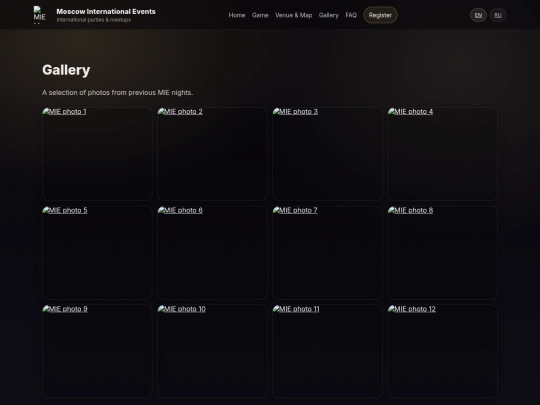
Task: Switch language to RU
Action: tap(498, 15)
